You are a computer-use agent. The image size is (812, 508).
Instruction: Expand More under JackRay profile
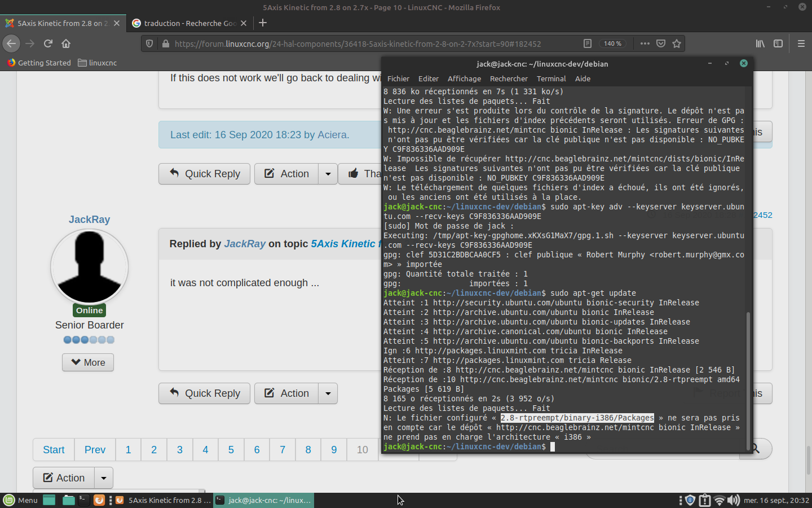click(88, 362)
